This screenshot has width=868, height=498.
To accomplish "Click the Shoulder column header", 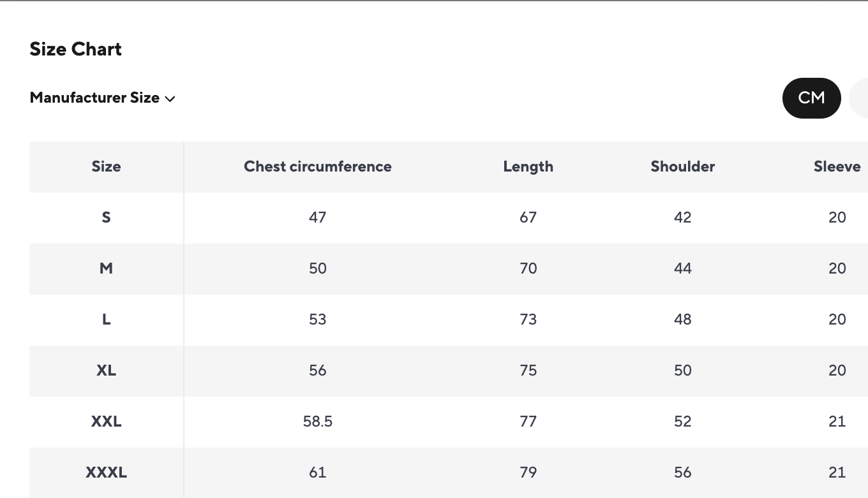I will (x=682, y=166).
